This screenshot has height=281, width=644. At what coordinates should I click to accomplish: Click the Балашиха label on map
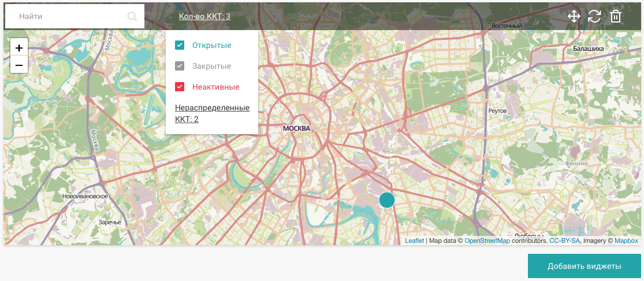[588, 49]
